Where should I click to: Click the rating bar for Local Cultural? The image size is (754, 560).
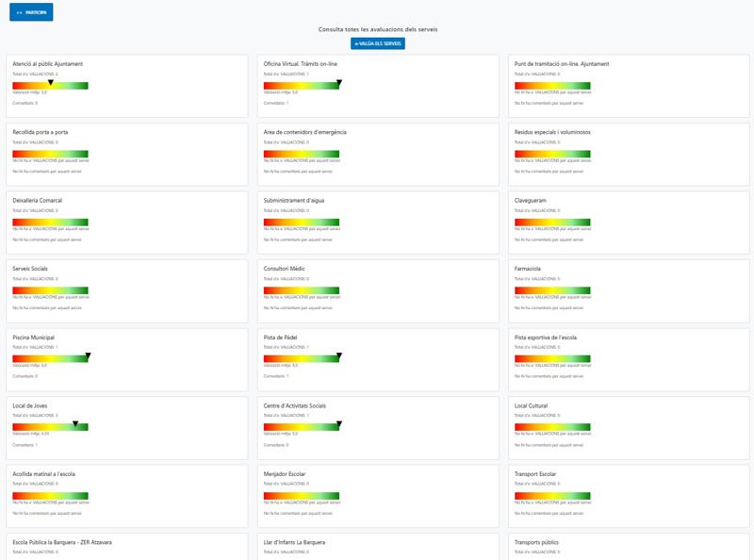[x=552, y=427]
